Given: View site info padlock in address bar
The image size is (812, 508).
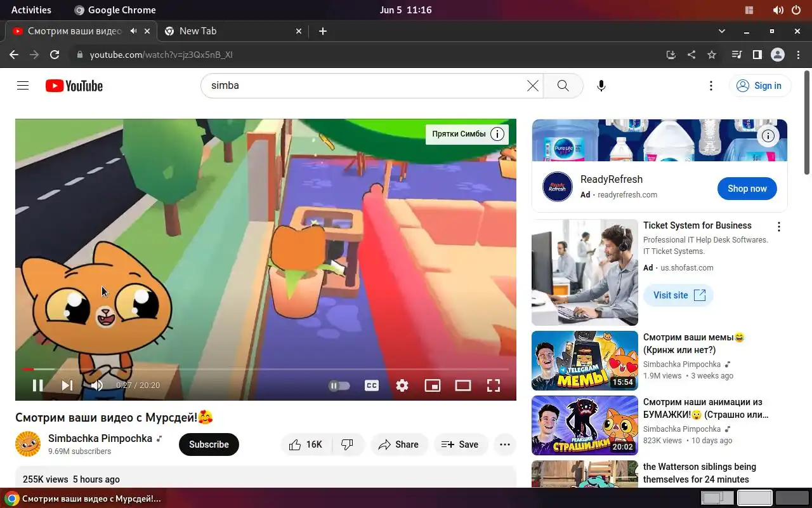Looking at the screenshot, I should pyautogui.click(x=79, y=55).
